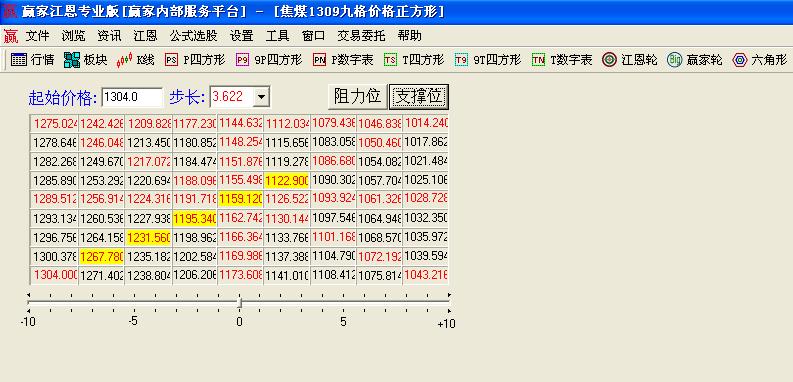Toggle the 阻力位 resistance mode button
The image size is (793, 382).
(x=358, y=96)
